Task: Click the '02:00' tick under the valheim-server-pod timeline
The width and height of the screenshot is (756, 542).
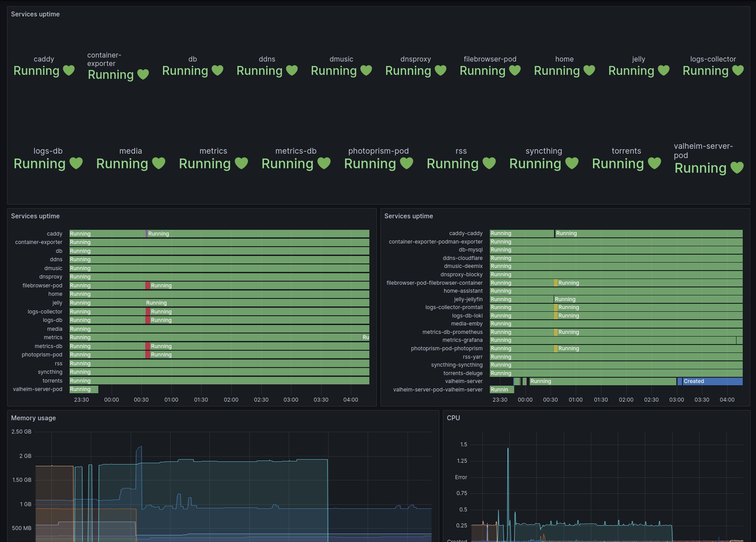Action: pyautogui.click(x=231, y=400)
